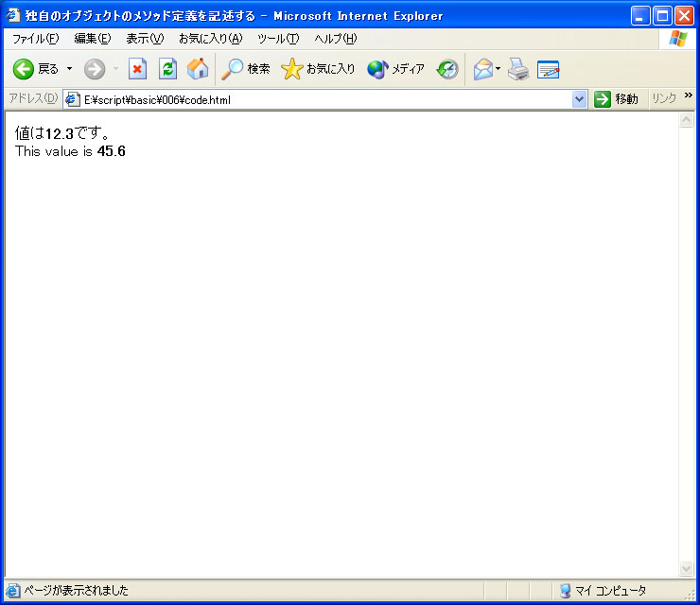The height and width of the screenshot is (605, 700).
Task: Open the Forward history dropdown arrow
Action: tap(116, 69)
